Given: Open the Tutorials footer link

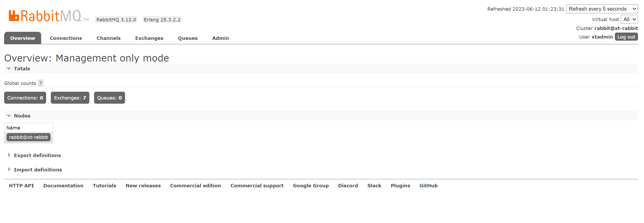Looking at the screenshot, I should [x=104, y=185].
